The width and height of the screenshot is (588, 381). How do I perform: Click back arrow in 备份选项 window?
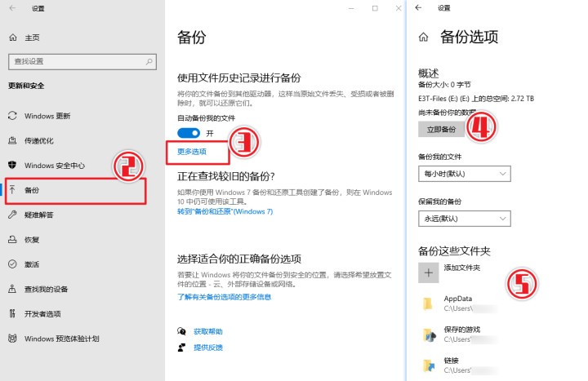point(418,7)
